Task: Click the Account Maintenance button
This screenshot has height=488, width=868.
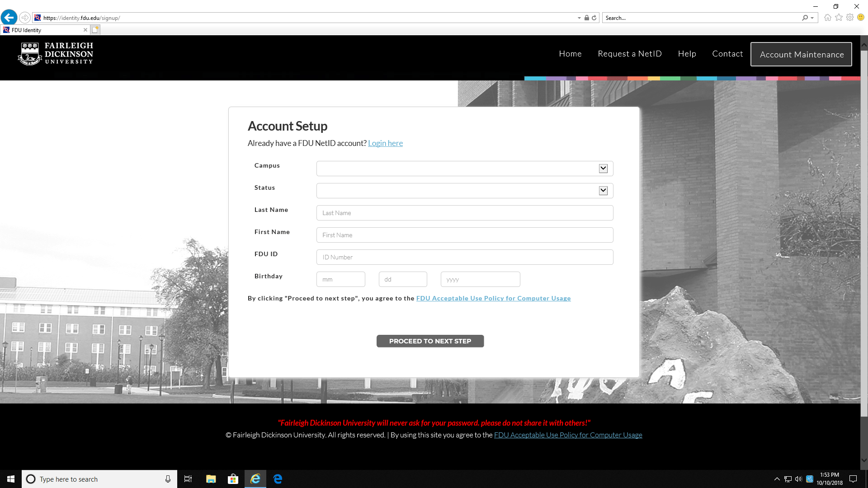Action: pos(801,54)
